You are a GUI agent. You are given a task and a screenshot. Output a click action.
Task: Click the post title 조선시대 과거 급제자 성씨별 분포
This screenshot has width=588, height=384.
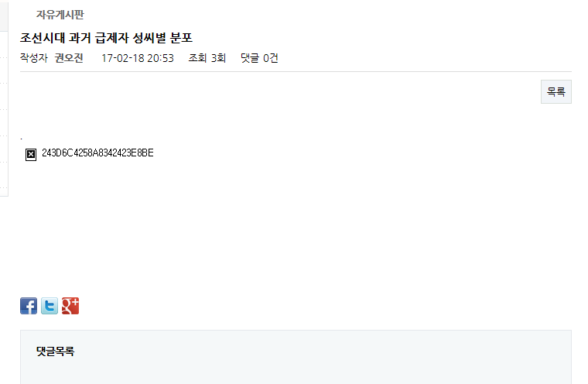106,37
